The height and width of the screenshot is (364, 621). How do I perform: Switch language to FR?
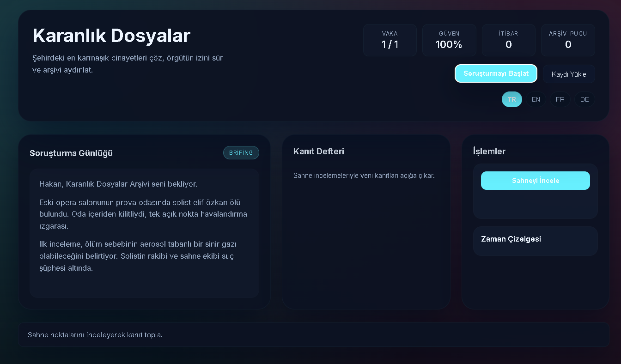click(560, 99)
